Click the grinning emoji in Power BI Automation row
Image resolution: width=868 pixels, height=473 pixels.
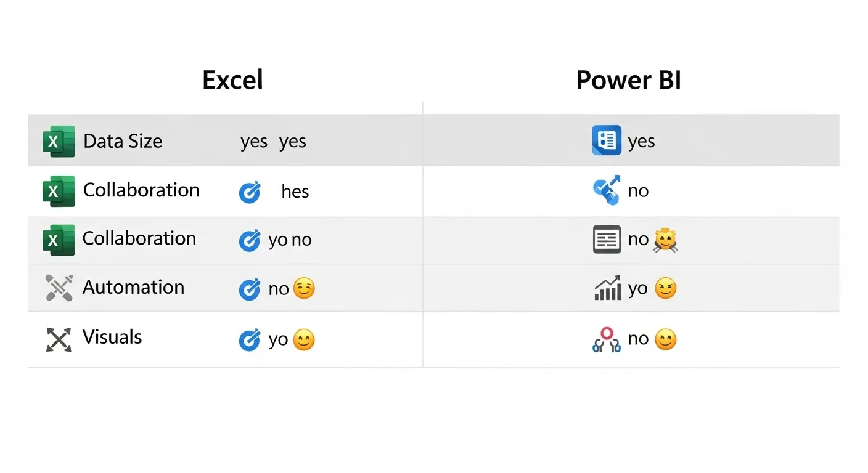(665, 288)
